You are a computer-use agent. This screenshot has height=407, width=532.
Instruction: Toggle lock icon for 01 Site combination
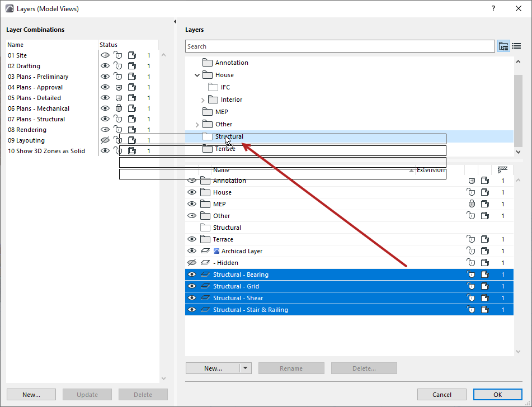118,55
